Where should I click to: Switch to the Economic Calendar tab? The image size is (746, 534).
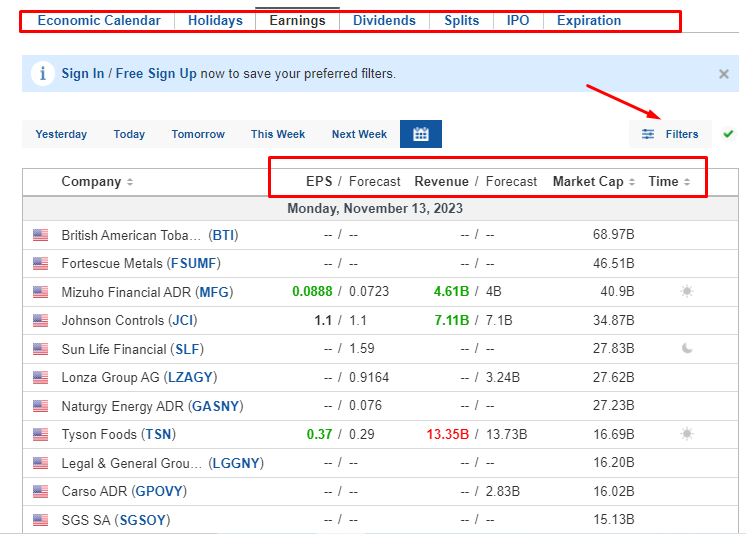pyautogui.click(x=99, y=20)
